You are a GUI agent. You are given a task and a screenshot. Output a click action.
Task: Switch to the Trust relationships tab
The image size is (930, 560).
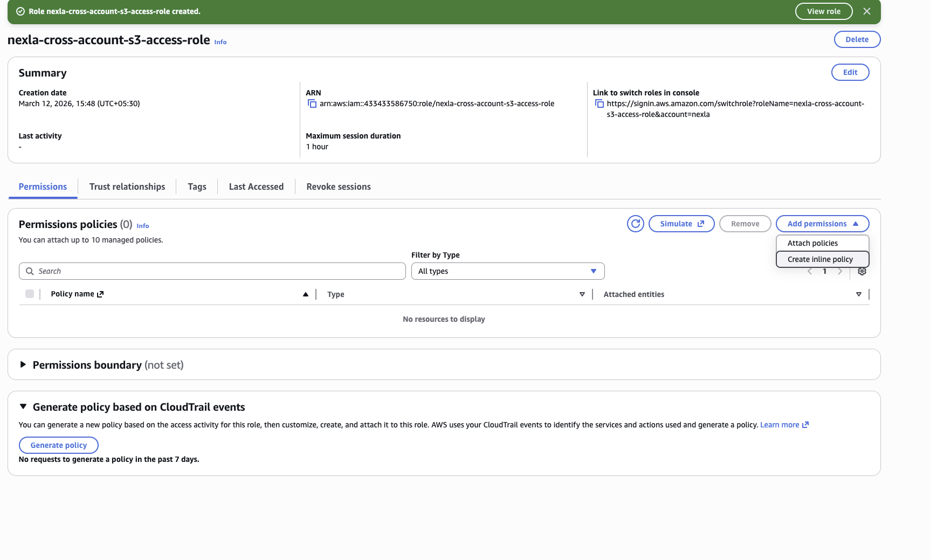pos(127,186)
